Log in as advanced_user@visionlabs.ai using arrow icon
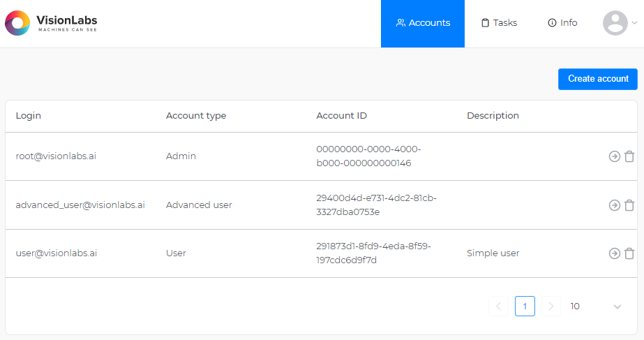This screenshot has width=644, height=340. pyautogui.click(x=614, y=205)
